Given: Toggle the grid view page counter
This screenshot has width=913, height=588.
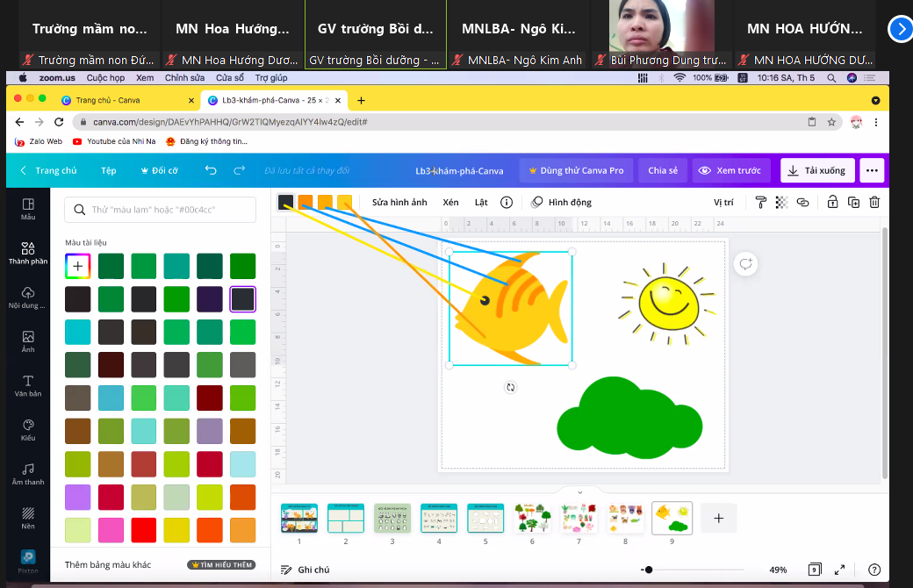Looking at the screenshot, I should coord(816,570).
